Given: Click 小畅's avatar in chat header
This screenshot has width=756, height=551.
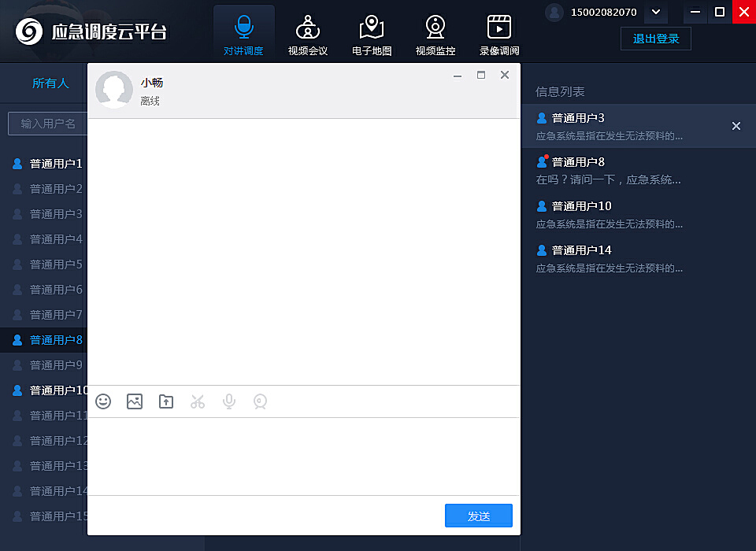Looking at the screenshot, I should [x=114, y=89].
